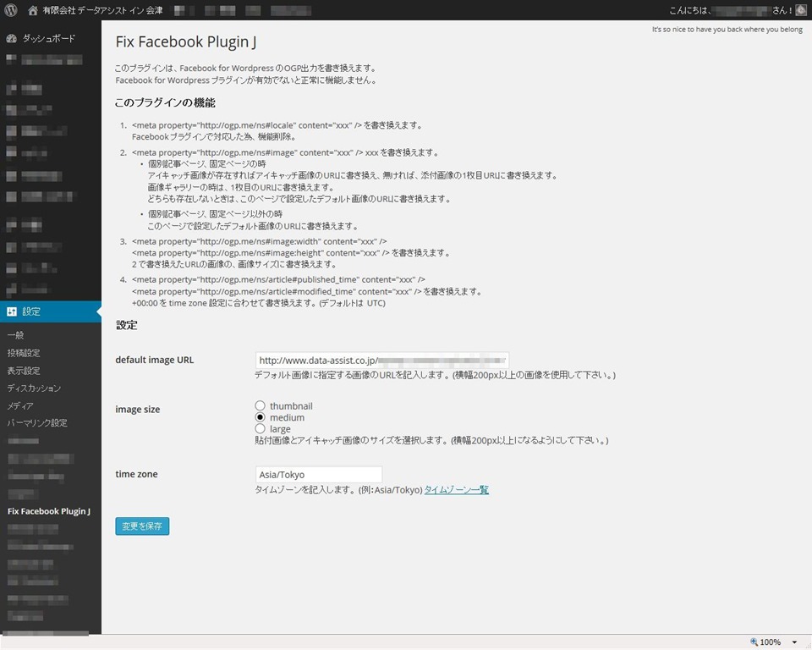Viewport: 812px width, 650px height.
Task: Open ディスカッション settings
Action: [x=34, y=388]
